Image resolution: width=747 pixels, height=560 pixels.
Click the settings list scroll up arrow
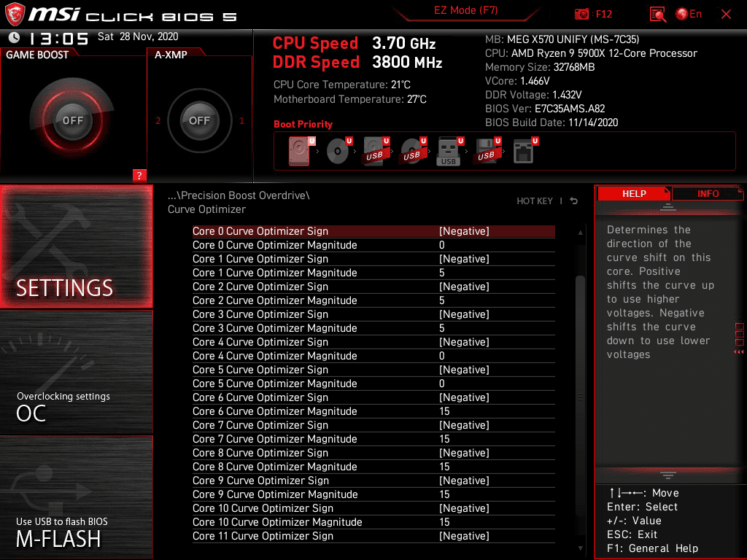click(x=580, y=233)
